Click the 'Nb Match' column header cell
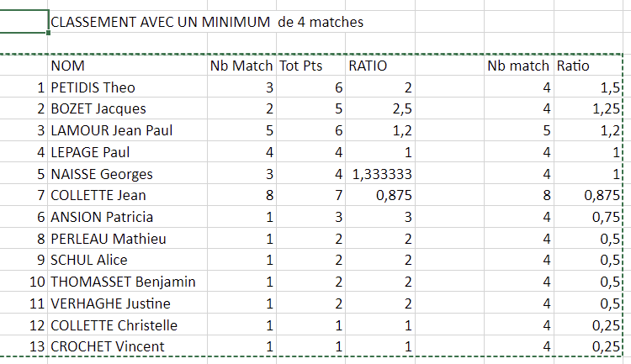Viewport: 631px width, 364px height. (x=241, y=66)
